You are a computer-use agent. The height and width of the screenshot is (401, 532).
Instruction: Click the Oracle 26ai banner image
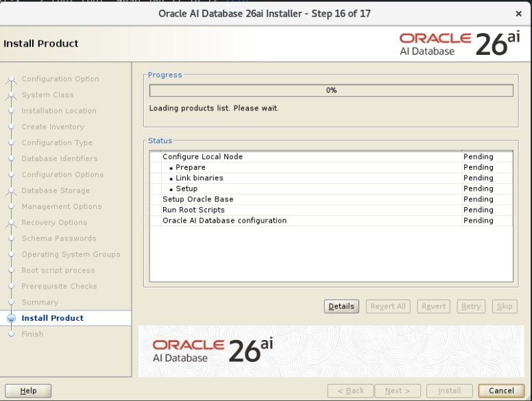331,351
